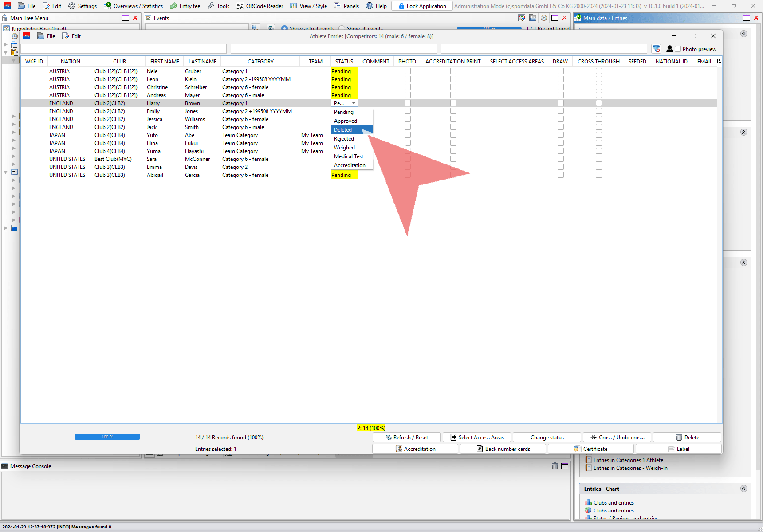Tick the PHOTO checkbox for Nele Gruber
763x532 pixels.
pyautogui.click(x=407, y=71)
